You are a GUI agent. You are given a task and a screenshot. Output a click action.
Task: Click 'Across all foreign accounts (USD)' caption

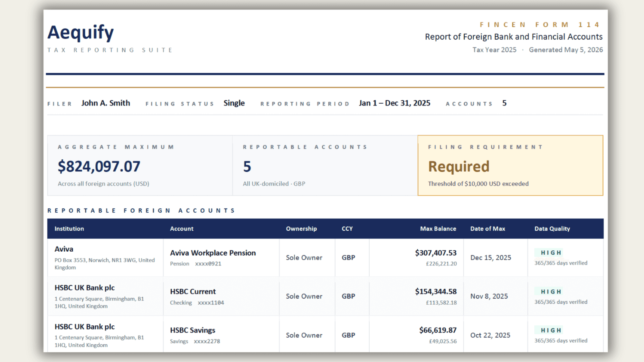point(103,184)
